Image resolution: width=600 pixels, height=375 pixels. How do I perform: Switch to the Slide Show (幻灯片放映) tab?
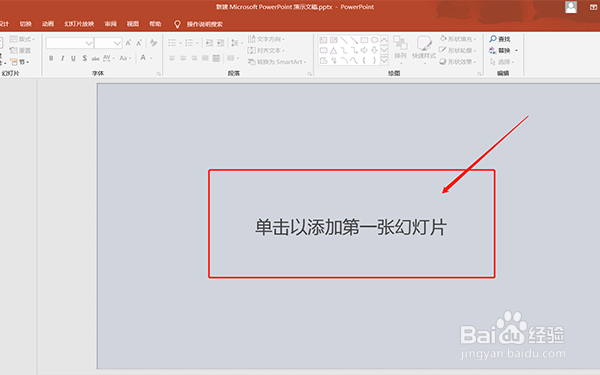[x=79, y=24]
